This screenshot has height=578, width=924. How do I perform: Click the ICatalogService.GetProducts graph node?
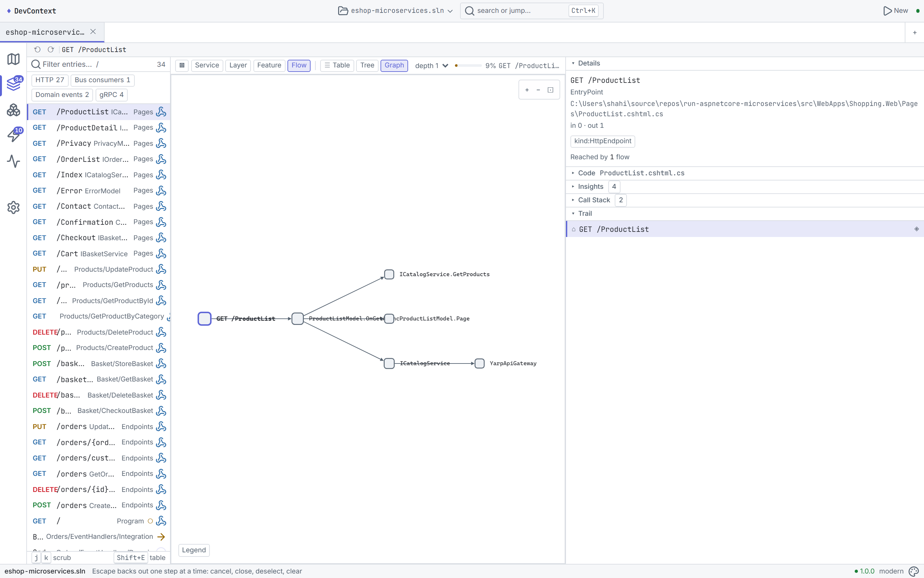click(x=389, y=274)
